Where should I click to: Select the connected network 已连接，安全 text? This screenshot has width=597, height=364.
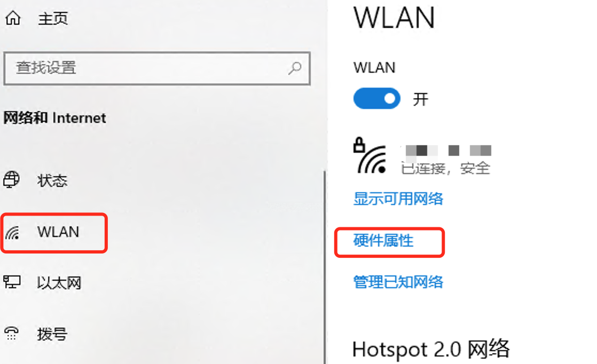[x=445, y=168]
